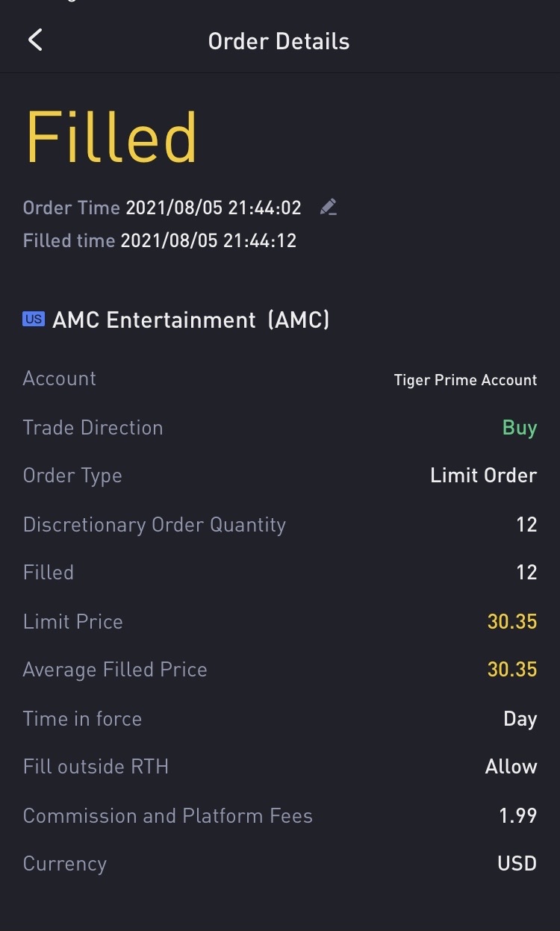This screenshot has height=931, width=560.
Task: Select the Tiger Prime Account value
Action: click(465, 380)
